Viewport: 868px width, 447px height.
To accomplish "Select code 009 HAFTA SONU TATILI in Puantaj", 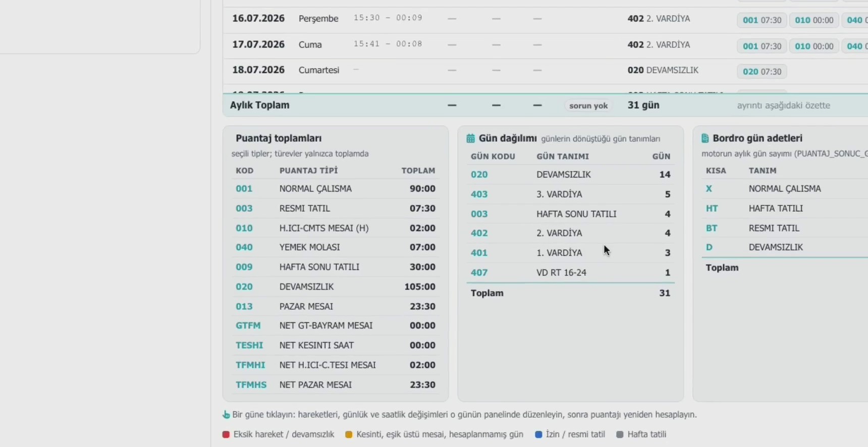I will [x=336, y=267].
